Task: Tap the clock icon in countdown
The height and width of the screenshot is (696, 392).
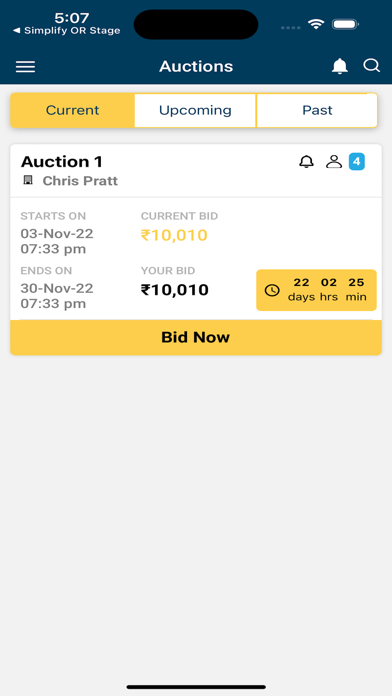Action: 272,290
